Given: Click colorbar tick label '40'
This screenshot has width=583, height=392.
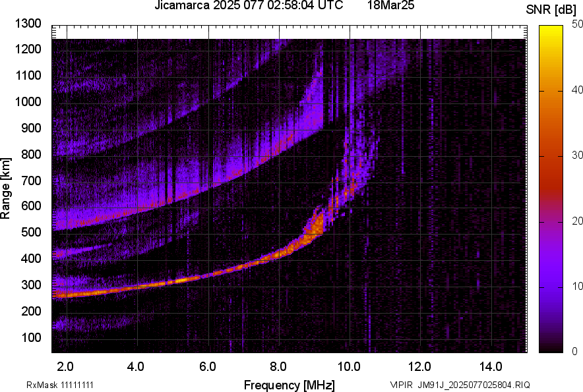Looking at the screenshot, I should [x=577, y=90].
